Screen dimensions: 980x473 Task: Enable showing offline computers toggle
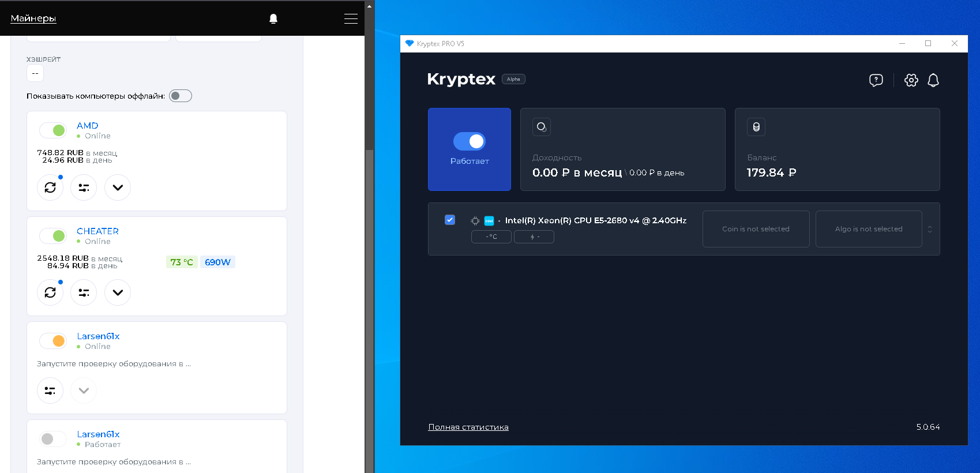point(180,96)
